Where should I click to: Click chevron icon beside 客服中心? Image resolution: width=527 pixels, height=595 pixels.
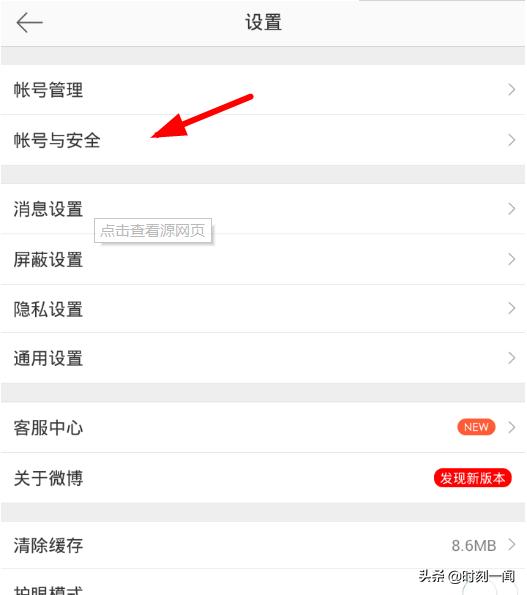click(511, 427)
